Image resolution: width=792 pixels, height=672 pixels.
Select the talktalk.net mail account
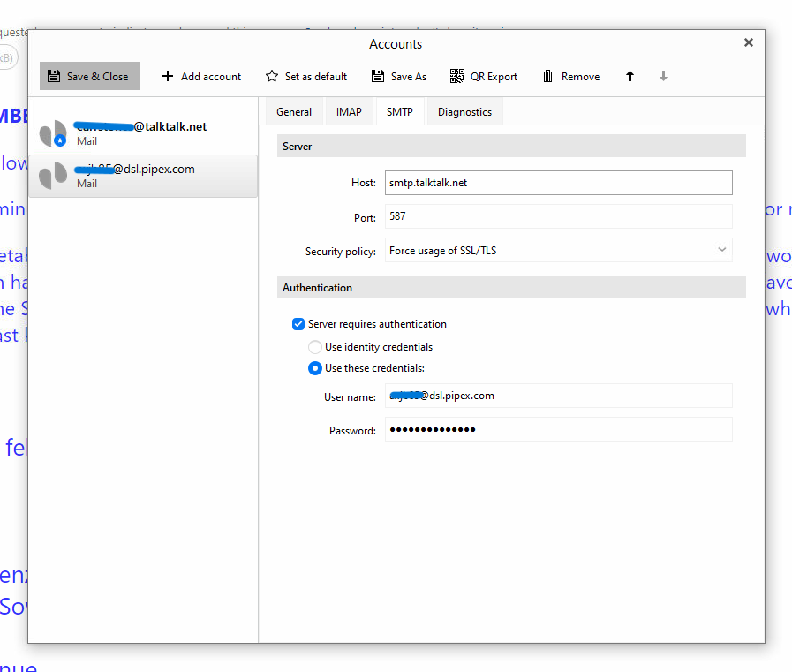tap(143, 133)
